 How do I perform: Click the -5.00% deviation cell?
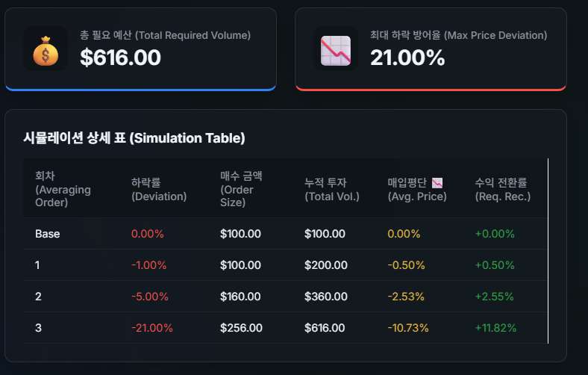coord(148,297)
